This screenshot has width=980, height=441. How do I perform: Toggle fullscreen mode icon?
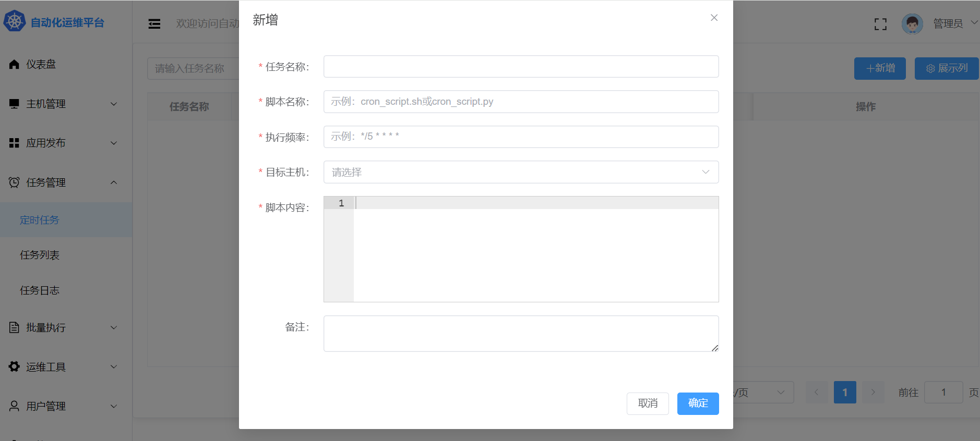pos(880,24)
